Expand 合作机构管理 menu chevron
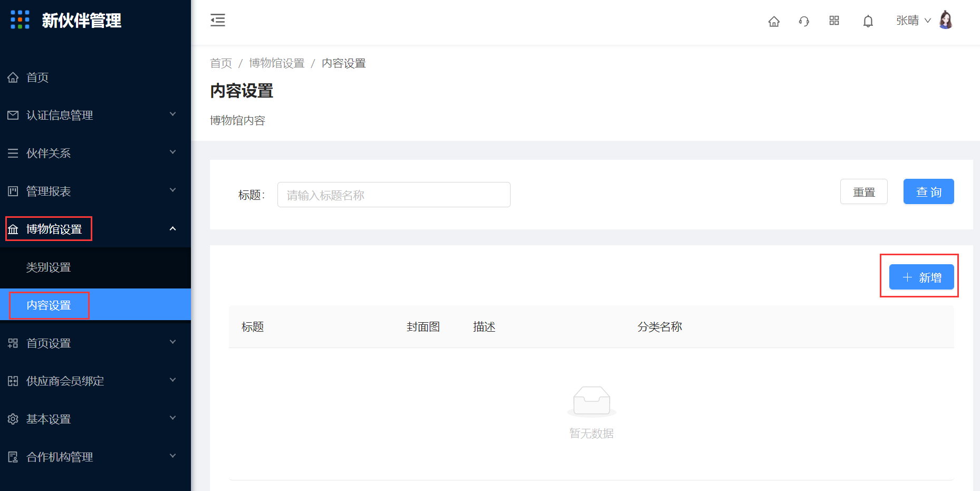The height and width of the screenshot is (491, 980). click(172, 456)
